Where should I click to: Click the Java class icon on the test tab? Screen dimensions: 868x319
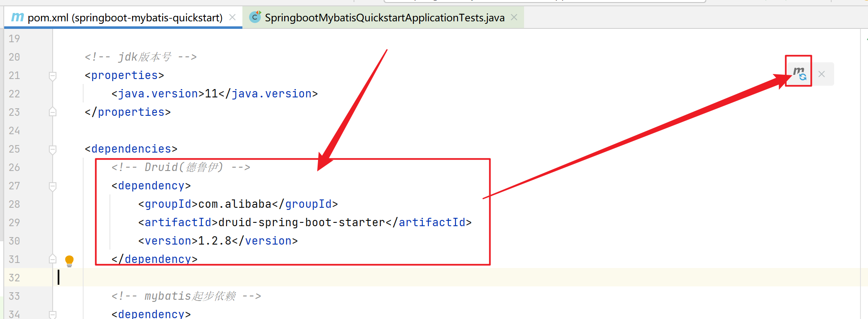[x=255, y=17]
